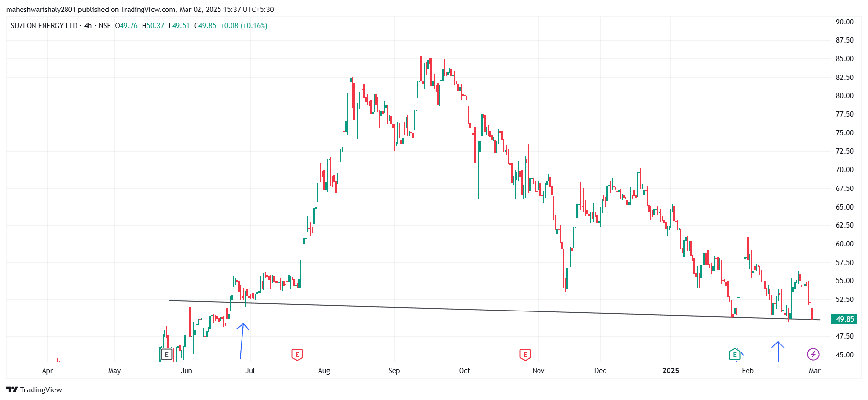868x400 pixels.
Task: Click the change value +0.08 (+0.16%)
Action: click(x=244, y=26)
